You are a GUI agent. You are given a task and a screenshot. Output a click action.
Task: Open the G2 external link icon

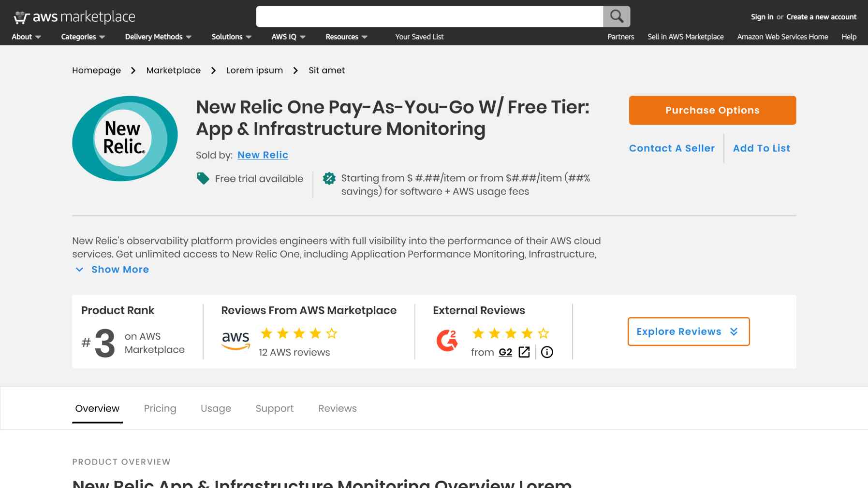[x=523, y=352]
